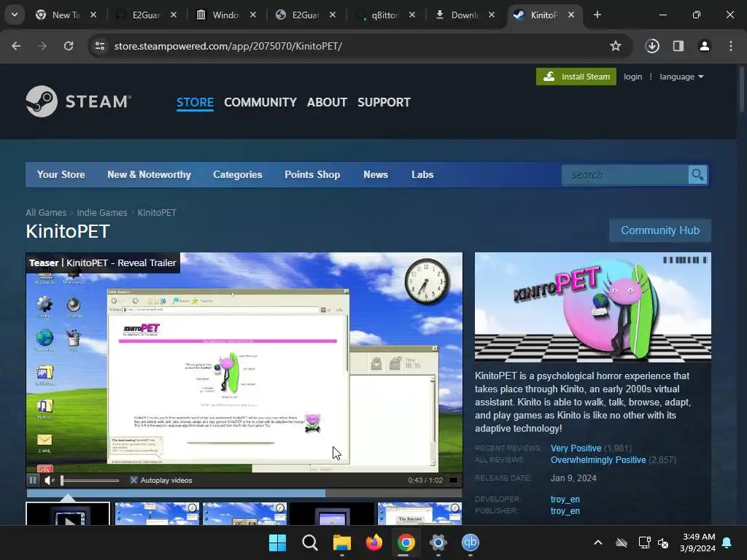This screenshot has width=747, height=560.
Task: Adjust the trailer volume slider
Action: pos(90,481)
